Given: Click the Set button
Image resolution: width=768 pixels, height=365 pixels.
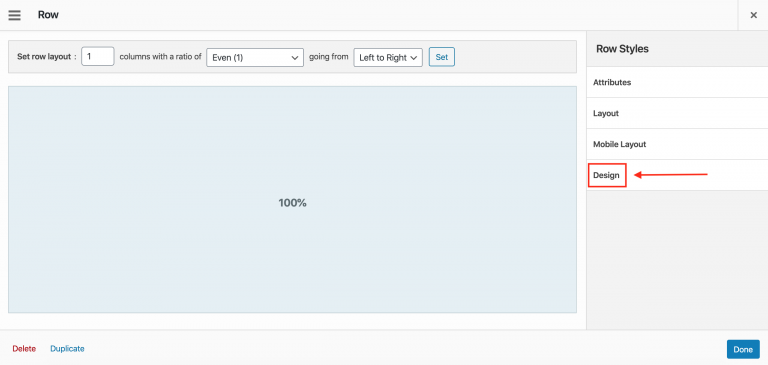Looking at the screenshot, I should click(442, 57).
